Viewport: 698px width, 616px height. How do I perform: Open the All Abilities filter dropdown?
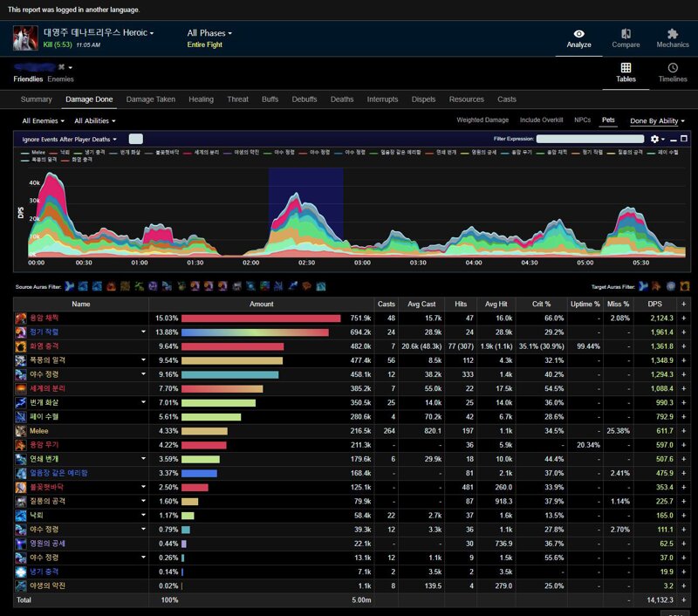95,121
